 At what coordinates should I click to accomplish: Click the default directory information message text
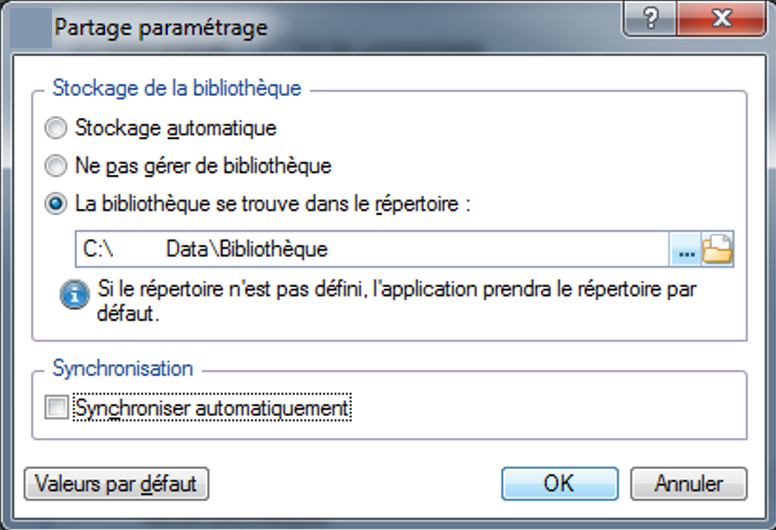[x=396, y=301]
